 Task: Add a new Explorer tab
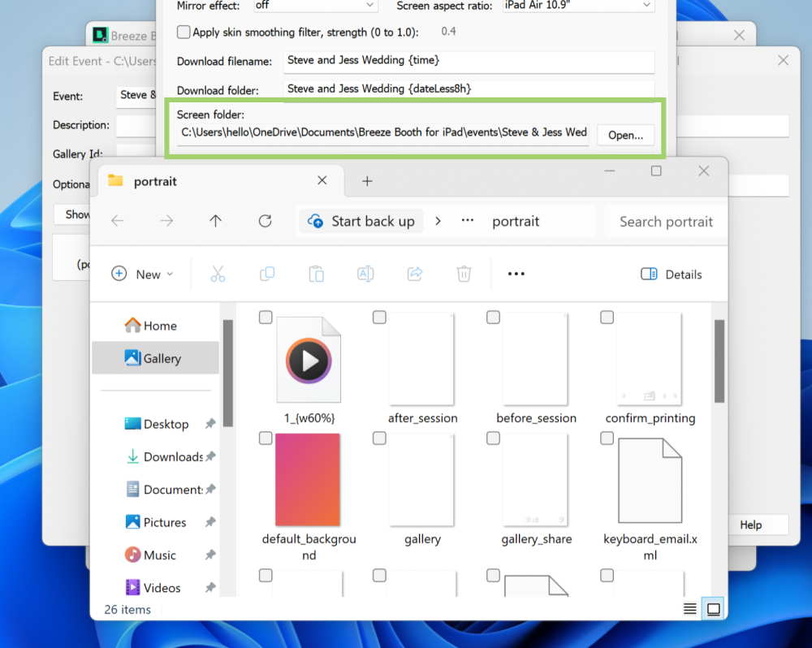[x=367, y=181]
